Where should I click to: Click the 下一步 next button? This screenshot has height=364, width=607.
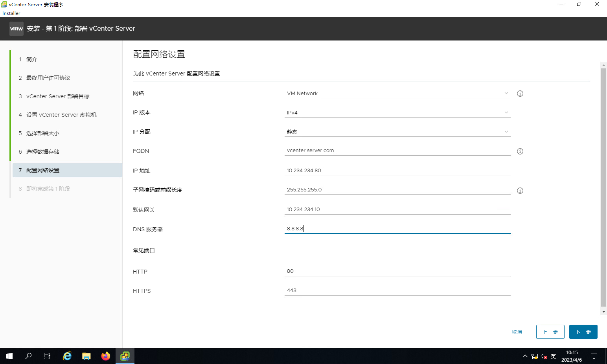pos(583,332)
